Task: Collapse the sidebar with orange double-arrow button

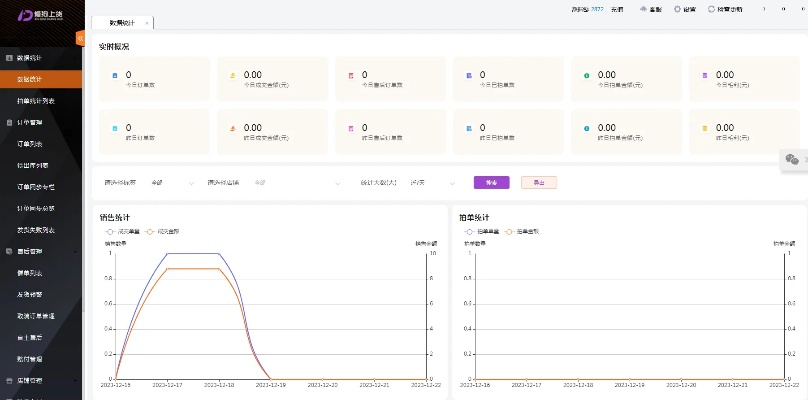Action: (x=80, y=39)
